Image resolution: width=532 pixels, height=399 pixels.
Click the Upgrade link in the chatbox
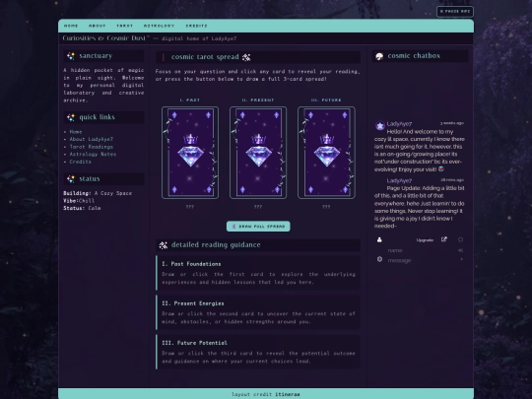tap(425, 240)
